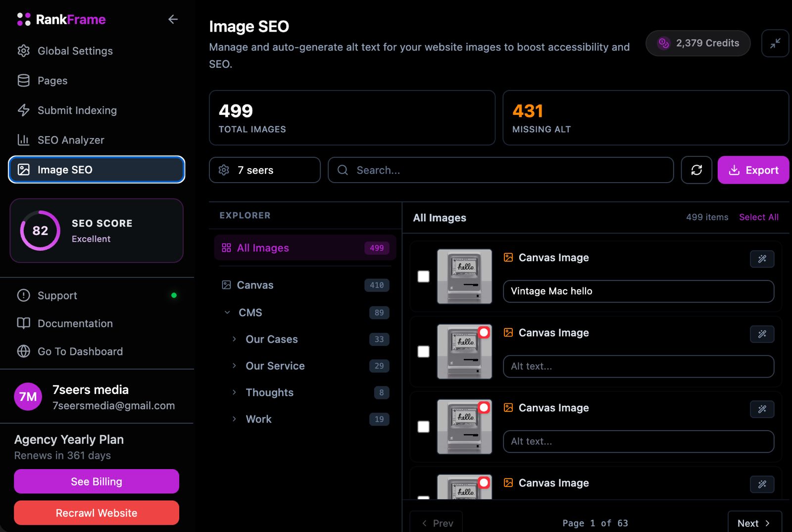Check the third Canvas Image checkbox
Image resolution: width=792 pixels, height=532 pixels.
(x=423, y=427)
